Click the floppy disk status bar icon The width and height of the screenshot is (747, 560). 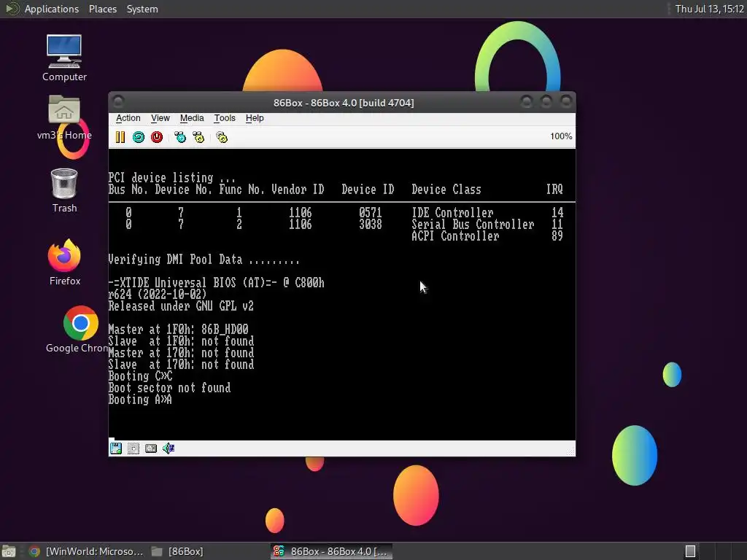click(x=116, y=448)
